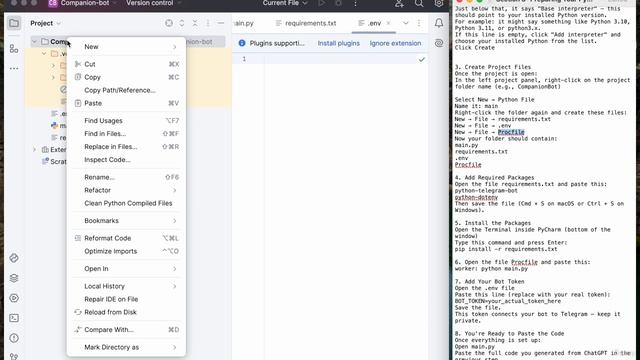Open editor tab options three-dot menu

(x=419, y=23)
